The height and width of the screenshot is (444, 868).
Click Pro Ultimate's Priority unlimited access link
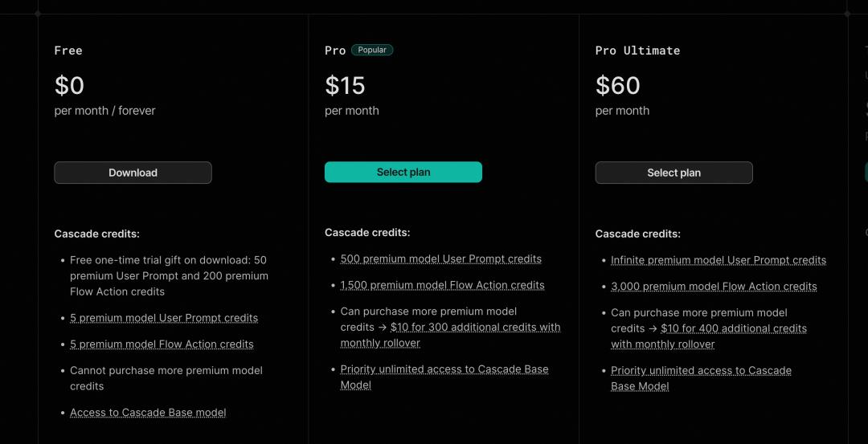tap(701, 371)
